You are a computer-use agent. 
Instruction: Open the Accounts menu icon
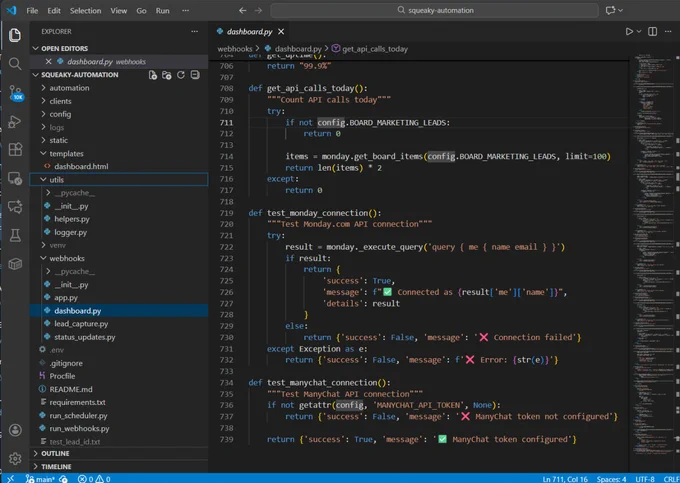[x=15, y=430]
